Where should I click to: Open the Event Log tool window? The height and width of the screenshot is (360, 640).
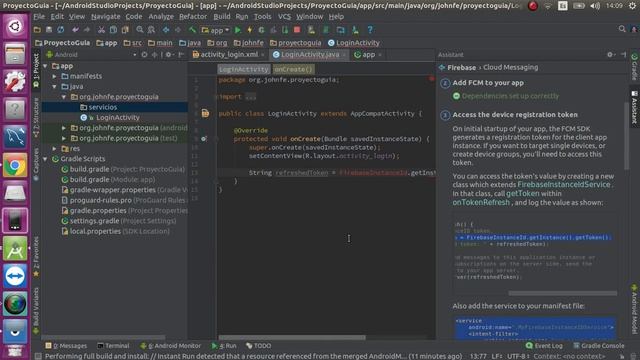coord(544,346)
